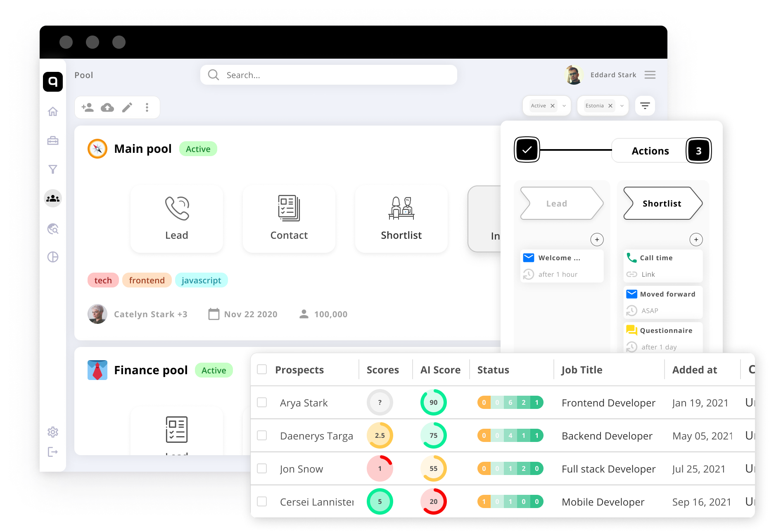Open the hamburger menu next to Eddard Stark

coord(650,75)
